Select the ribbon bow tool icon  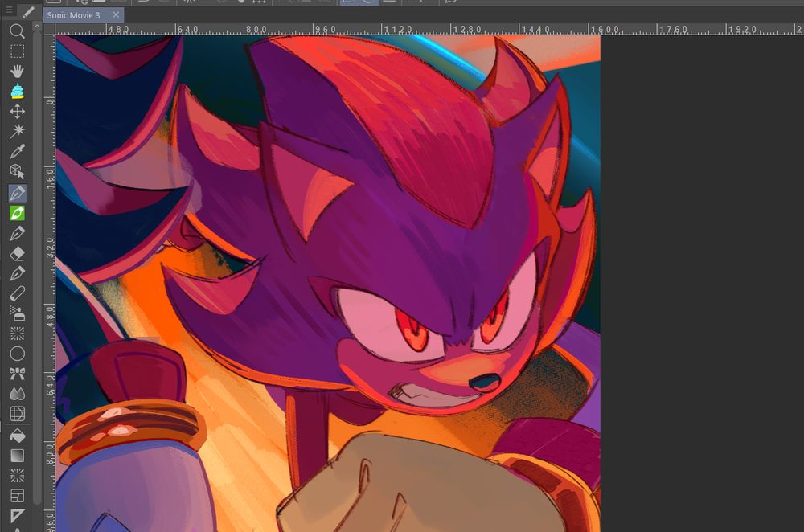[17, 374]
